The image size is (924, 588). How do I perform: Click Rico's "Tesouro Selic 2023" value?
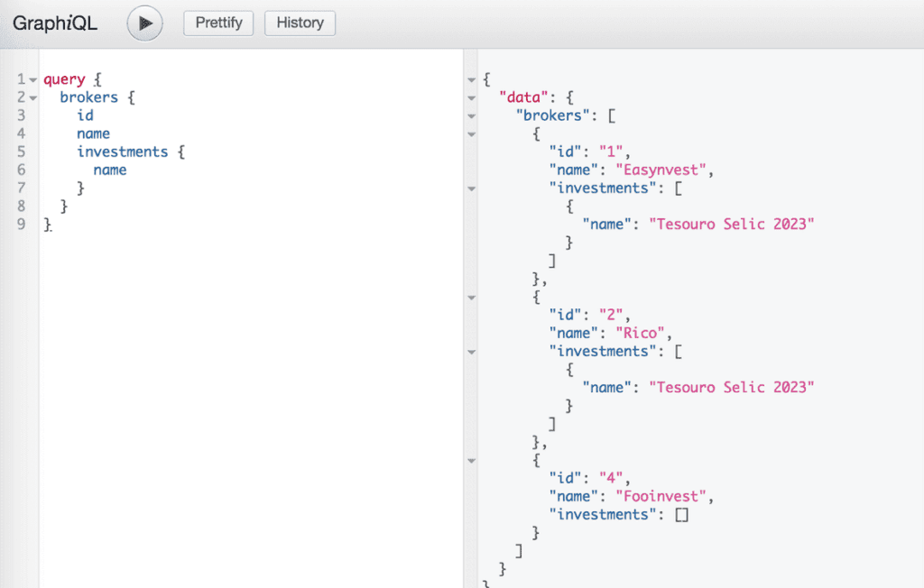pyautogui.click(x=731, y=388)
